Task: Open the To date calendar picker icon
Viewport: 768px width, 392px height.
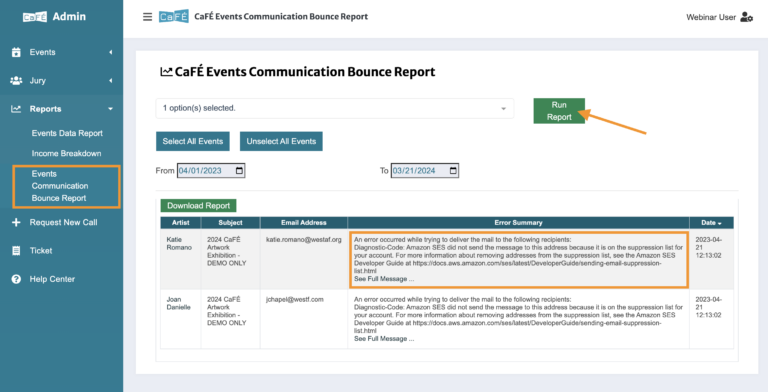Action: tap(453, 171)
